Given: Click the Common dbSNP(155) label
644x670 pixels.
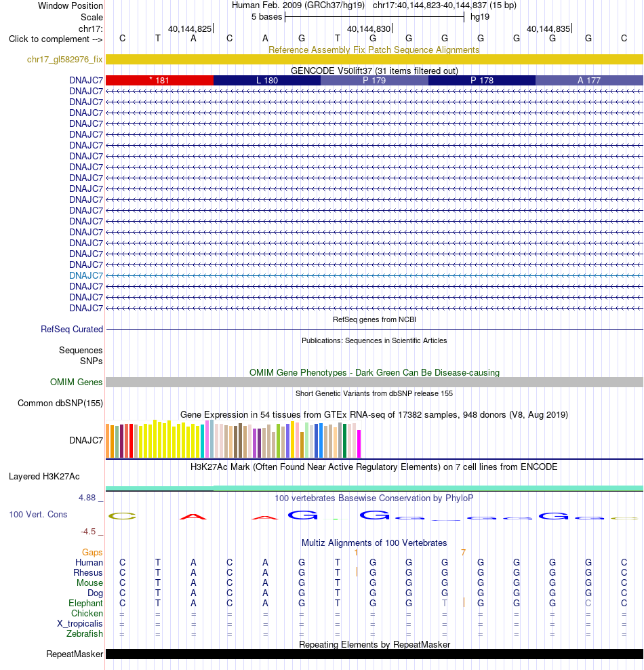Looking at the screenshot, I should [60, 403].
